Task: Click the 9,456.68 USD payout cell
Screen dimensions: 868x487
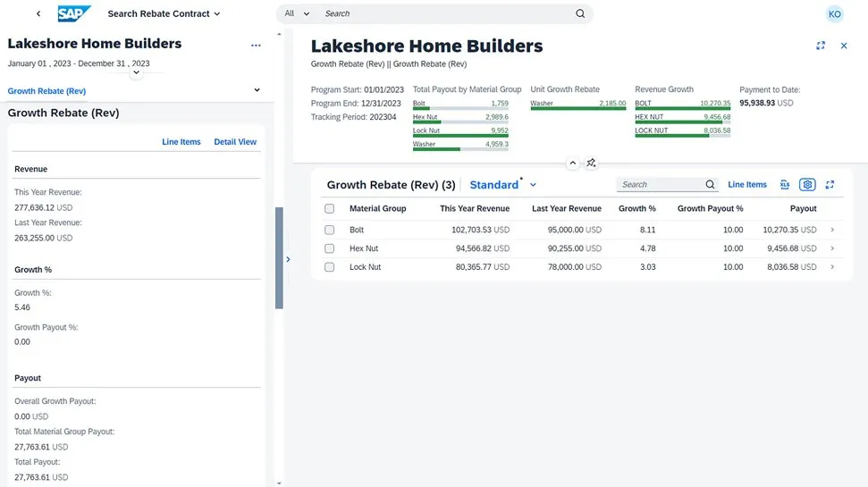Action: 792,248
